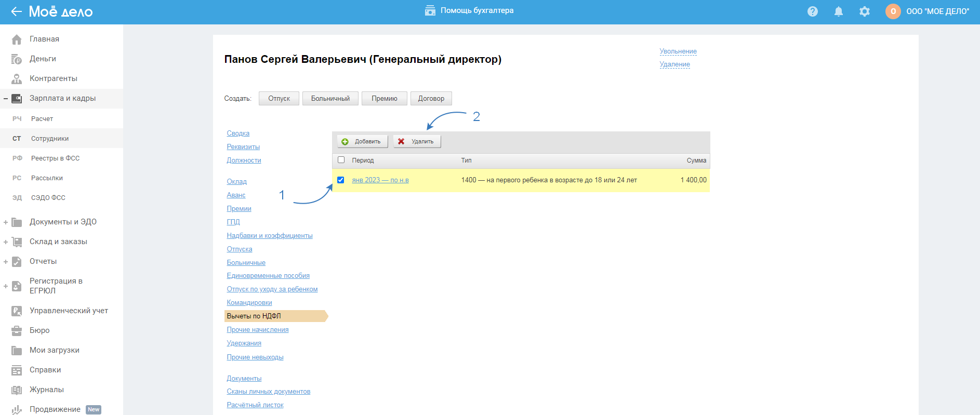
Task: Click the Склад и заказы cart icon
Action: [17, 242]
